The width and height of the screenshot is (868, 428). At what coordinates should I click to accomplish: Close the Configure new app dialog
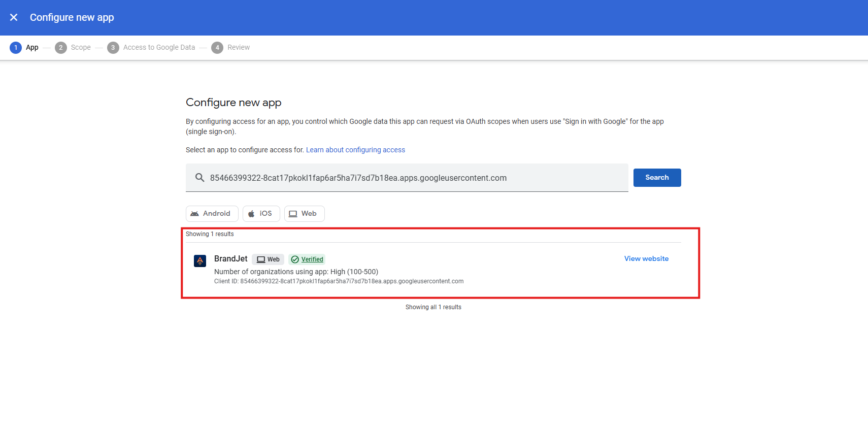(x=14, y=17)
